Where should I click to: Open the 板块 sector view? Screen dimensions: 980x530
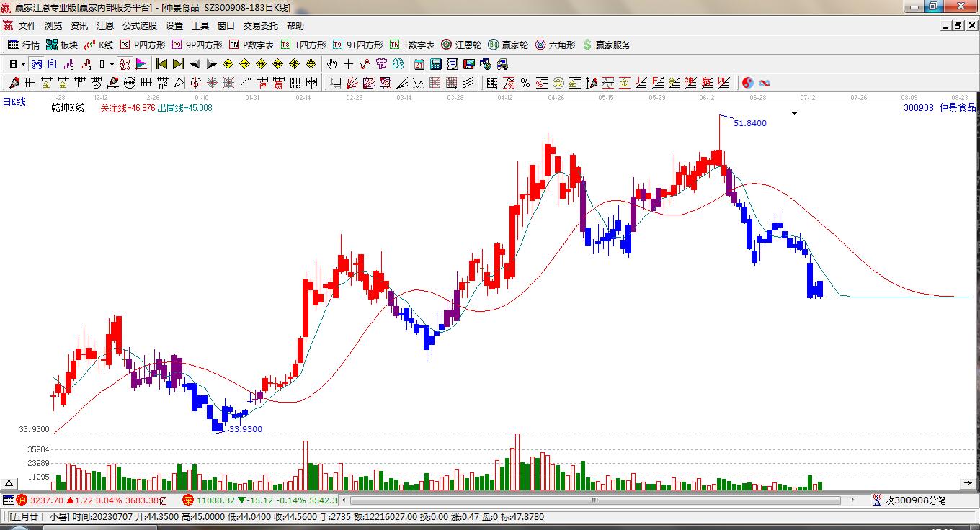(x=61, y=45)
